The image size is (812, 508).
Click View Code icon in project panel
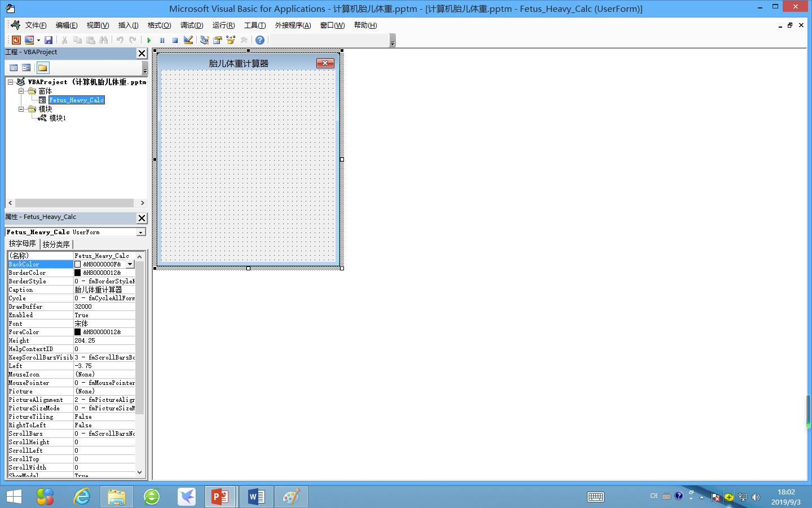[14, 68]
